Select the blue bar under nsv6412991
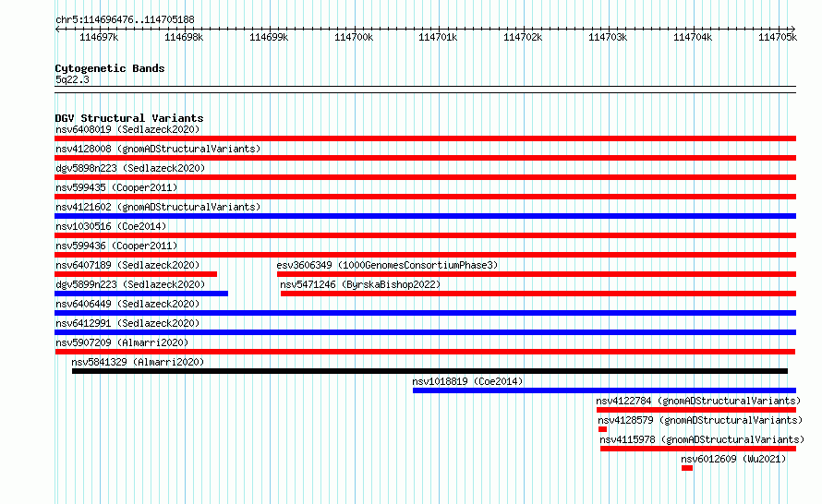 tap(425, 332)
